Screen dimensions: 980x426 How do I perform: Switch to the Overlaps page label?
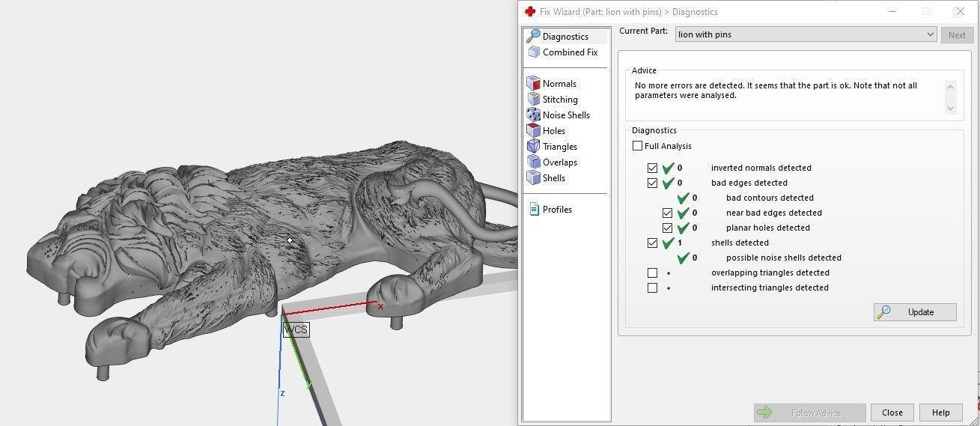pos(560,162)
